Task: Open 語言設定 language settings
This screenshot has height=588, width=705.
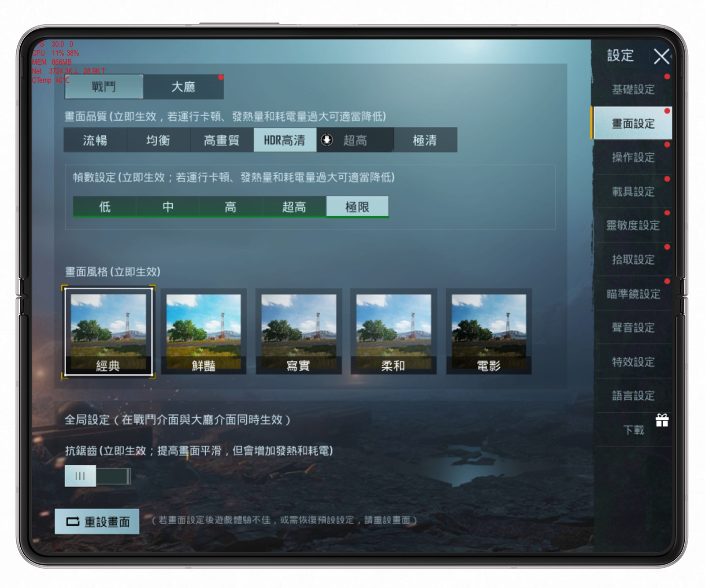Action: pos(633,396)
